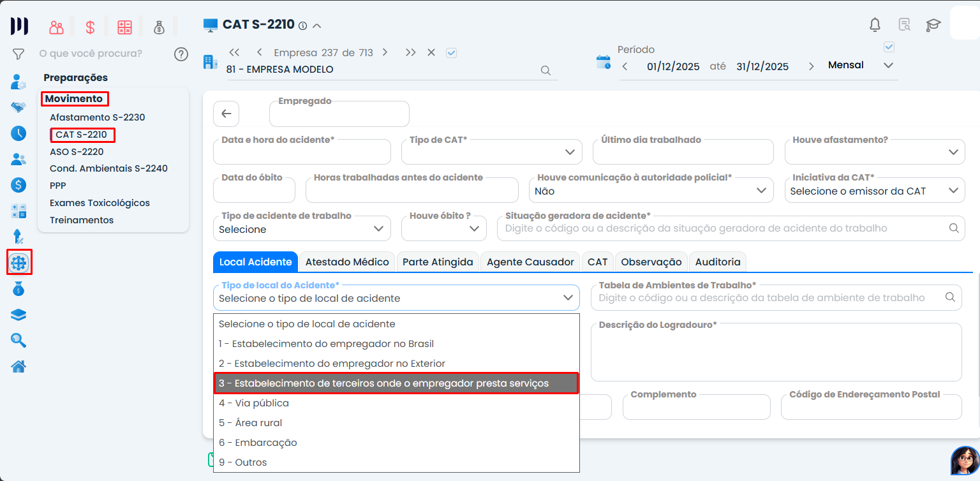Open the user settings sidebar icon
This screenshot has height=481, width=980.
click(x=19, y=82)
